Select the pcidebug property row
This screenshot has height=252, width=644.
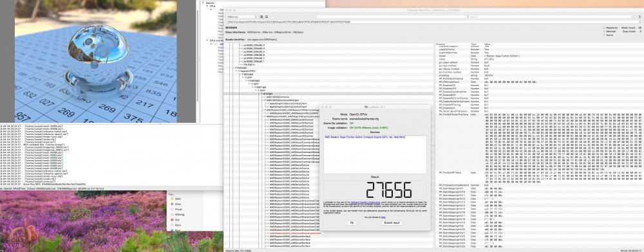click(540, 75)
